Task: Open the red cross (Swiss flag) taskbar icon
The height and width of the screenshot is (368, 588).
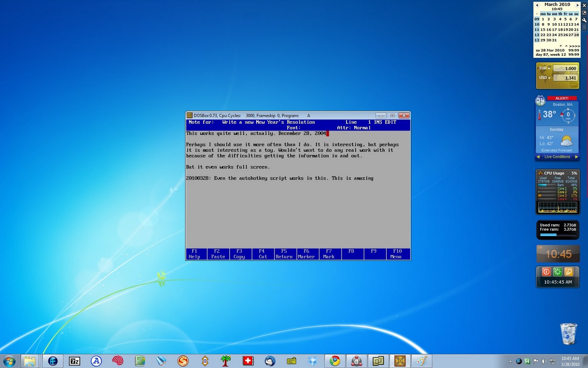Action: 248,361
